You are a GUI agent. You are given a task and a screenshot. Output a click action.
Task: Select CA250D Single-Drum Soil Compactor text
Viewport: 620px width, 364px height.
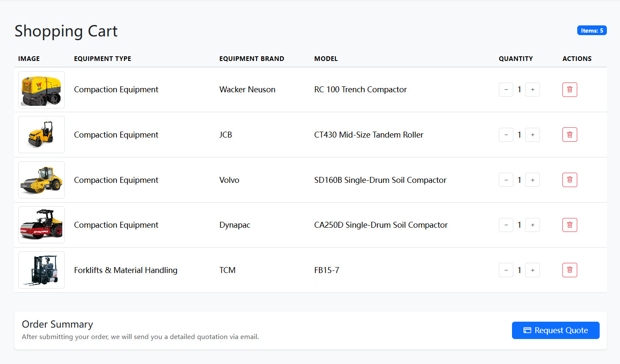[x=381, y=225]
